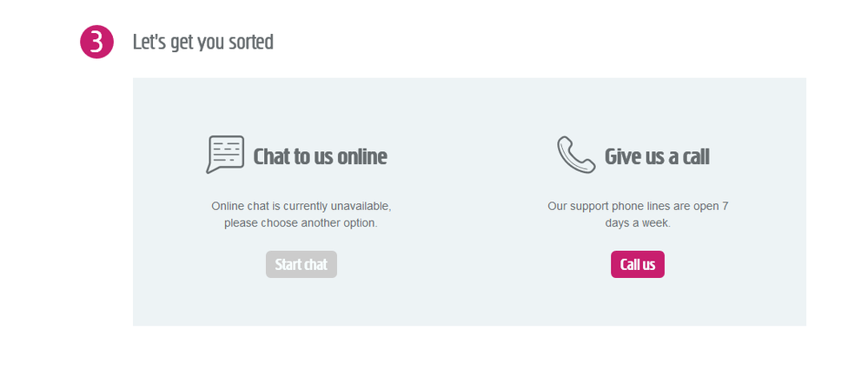Viewport: 868px width, 383px height.
Task: Click the word "online" in chat heading
Action: pos(361,157)
